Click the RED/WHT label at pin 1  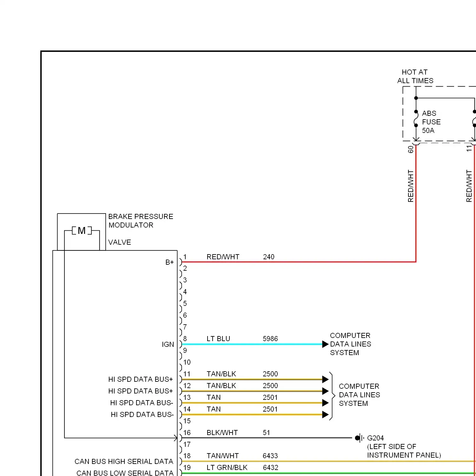223,257
